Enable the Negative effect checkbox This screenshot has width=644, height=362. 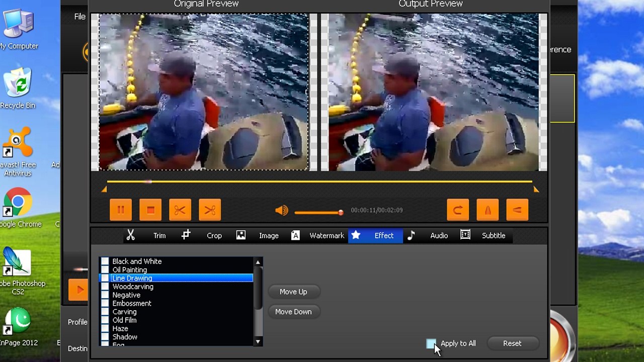click(x=105, y=295)
